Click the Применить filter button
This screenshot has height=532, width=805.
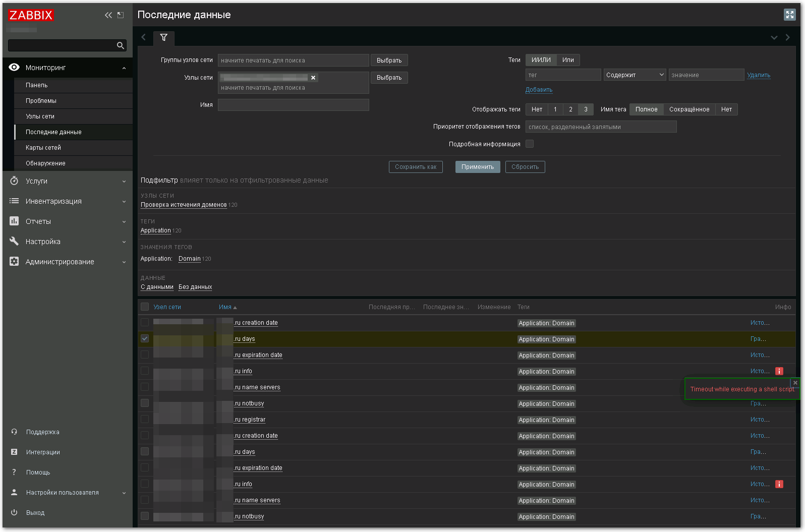pyautogui.click(x=478, y=167)
